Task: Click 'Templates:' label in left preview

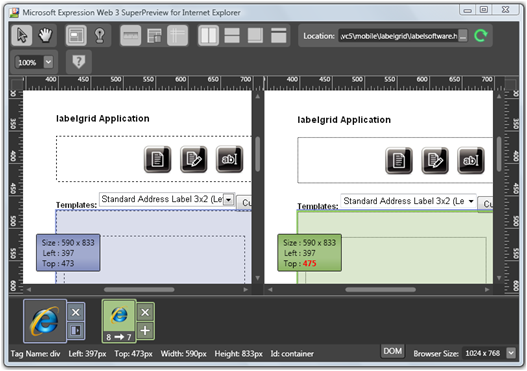Action: click(76, 205)
